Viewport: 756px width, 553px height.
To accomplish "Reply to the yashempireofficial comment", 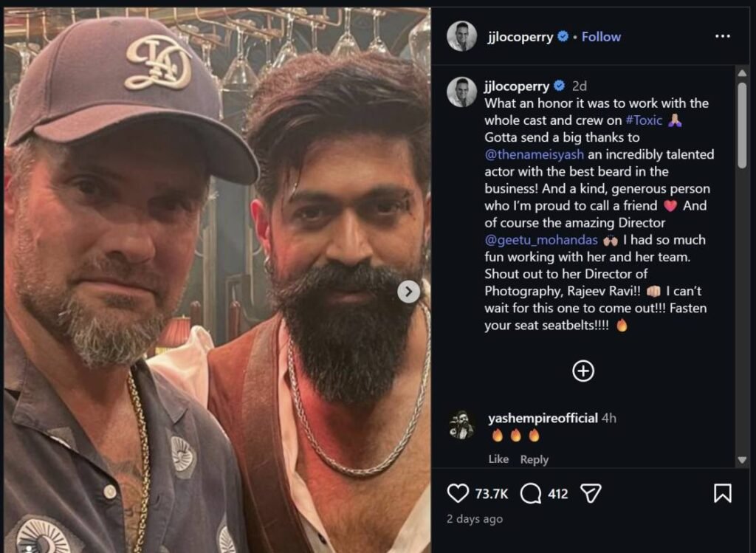I will point(535,459).
